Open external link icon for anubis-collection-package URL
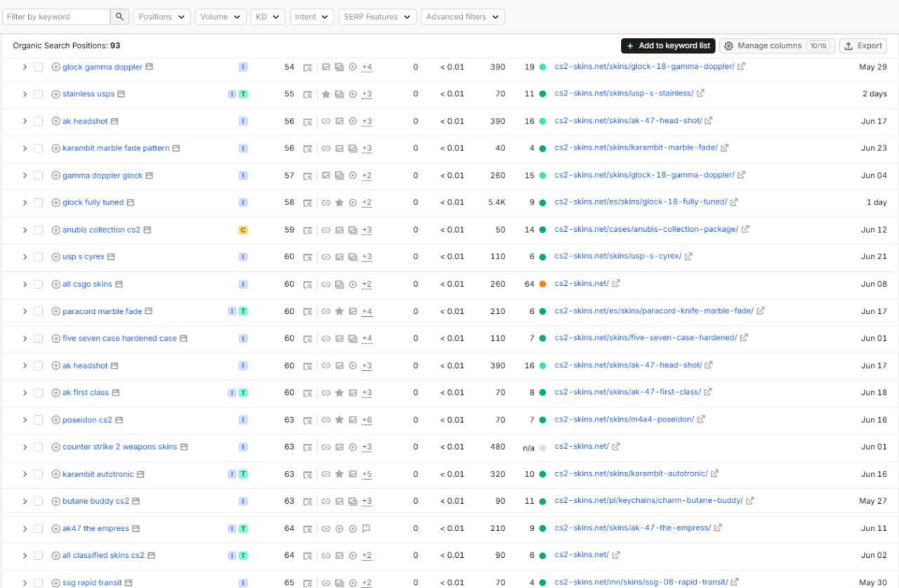The width and height of the screenshot is (899, 588). tap(745, 230)
